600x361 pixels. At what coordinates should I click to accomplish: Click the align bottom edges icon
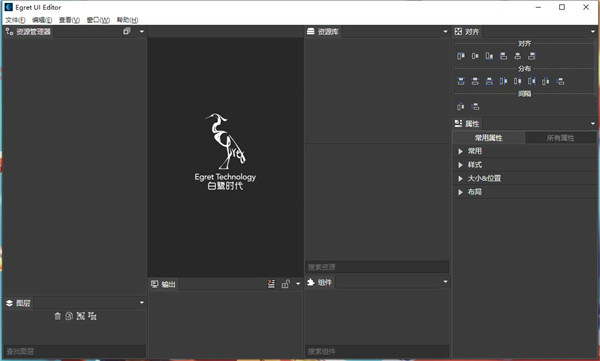coord(532,56)
